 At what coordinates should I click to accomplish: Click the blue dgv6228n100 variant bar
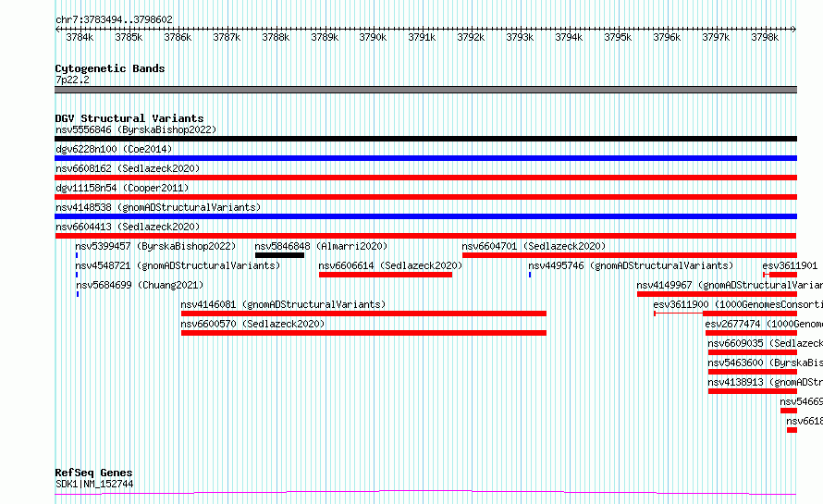425,158
